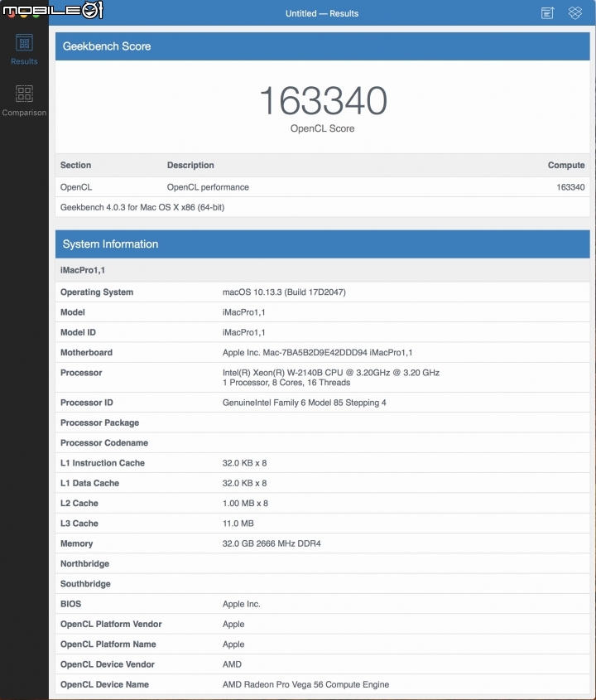Viewport: 596px width, 700px height.
Task: Select Memory value 32.0 GB 2666 MHz DDR4
Action: (x=272, y=543)
